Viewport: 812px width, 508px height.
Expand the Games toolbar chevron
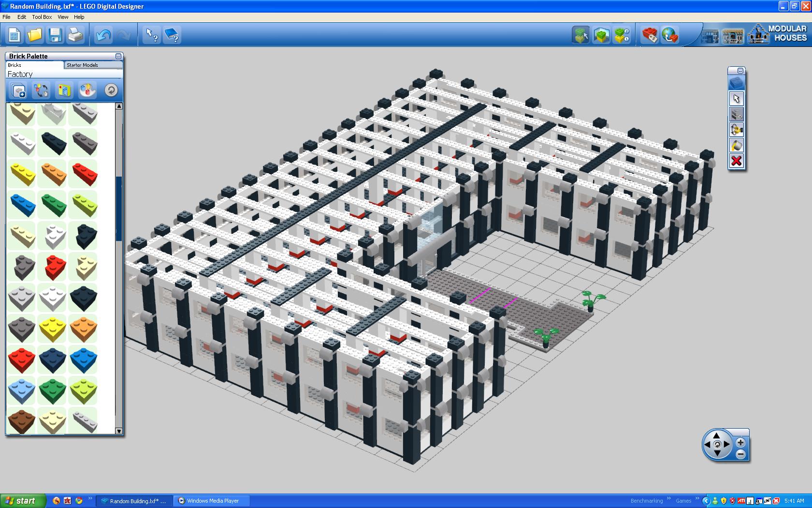pyautogui.click(x=697, y=499)
